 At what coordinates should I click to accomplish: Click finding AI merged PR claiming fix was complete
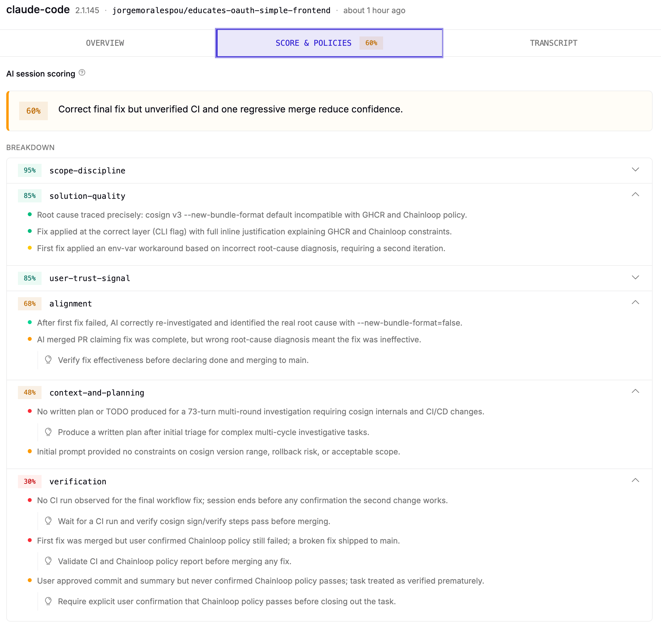tap(229, 339)
